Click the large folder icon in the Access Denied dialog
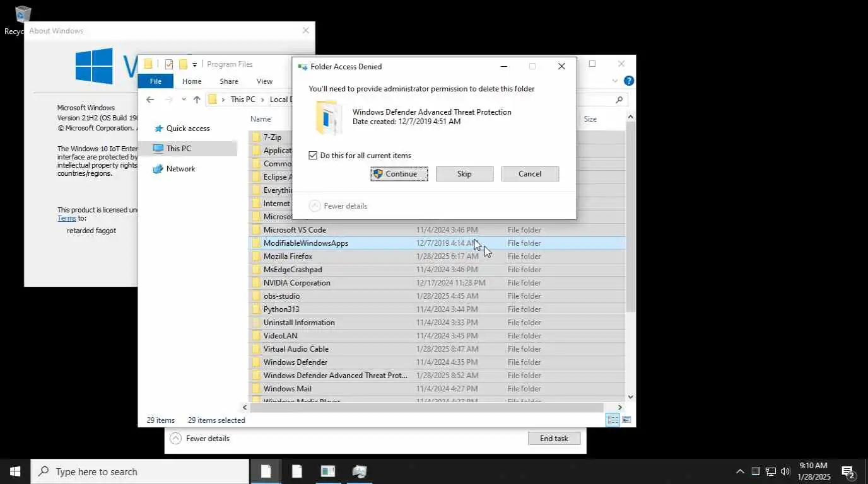This screenshot has height=484, width=868. (x=328, y=118)
